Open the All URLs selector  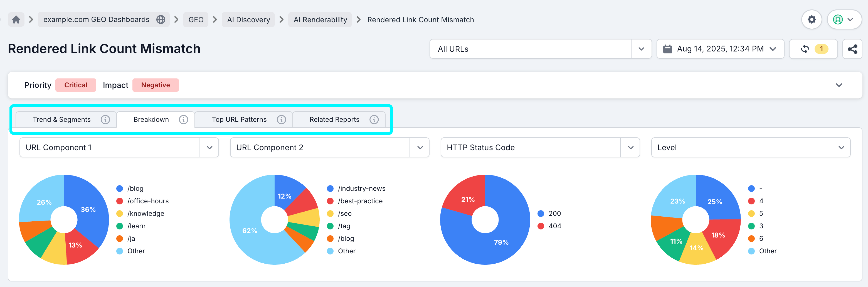641,49
